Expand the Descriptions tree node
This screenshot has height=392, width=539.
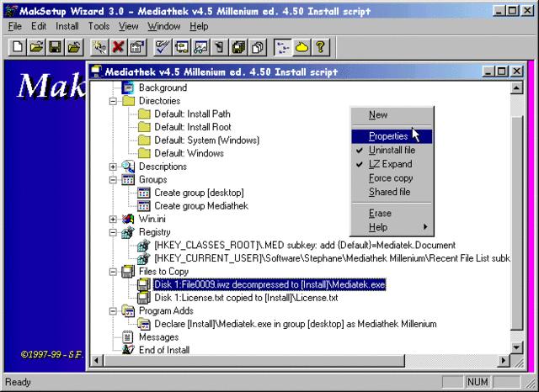click(113, 167)
